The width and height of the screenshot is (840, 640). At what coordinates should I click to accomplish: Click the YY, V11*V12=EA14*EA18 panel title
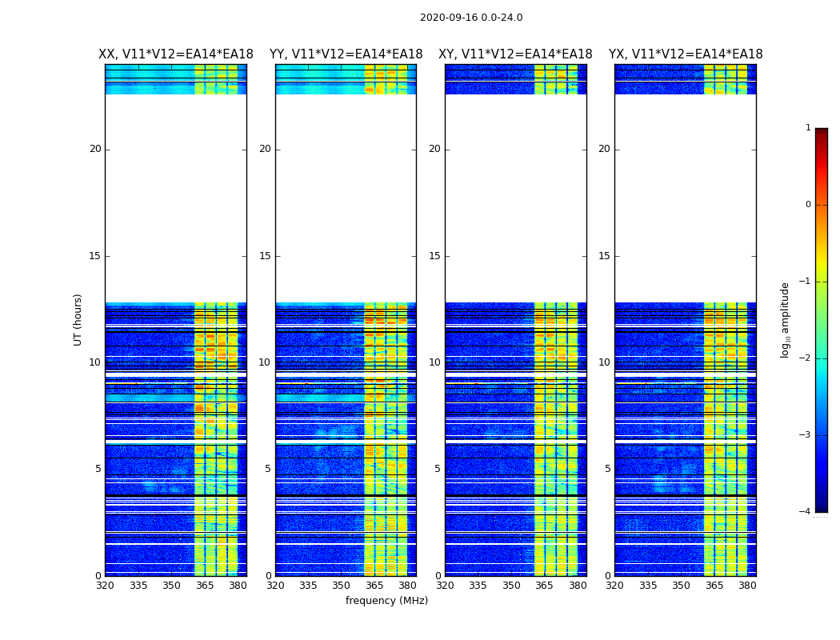tap(346, 54)
